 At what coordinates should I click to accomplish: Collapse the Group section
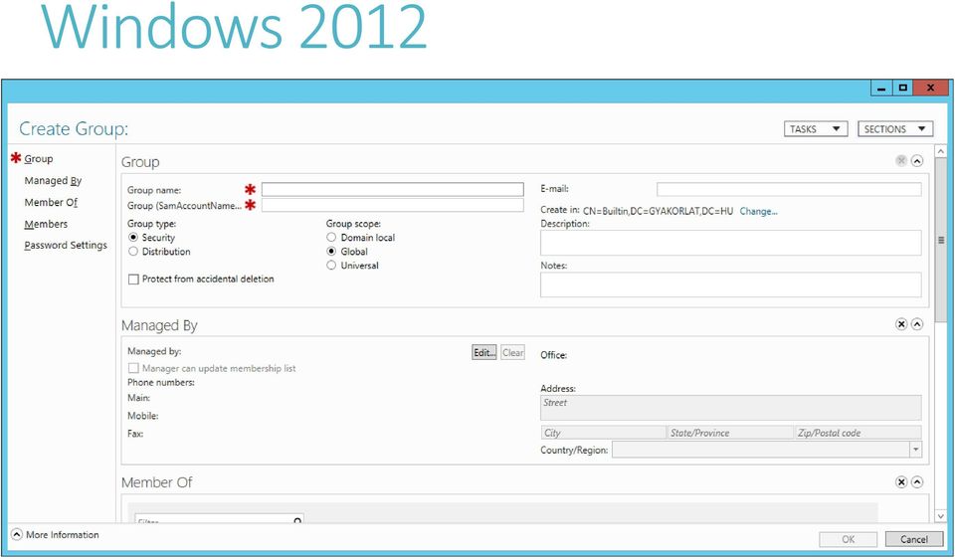916,161
